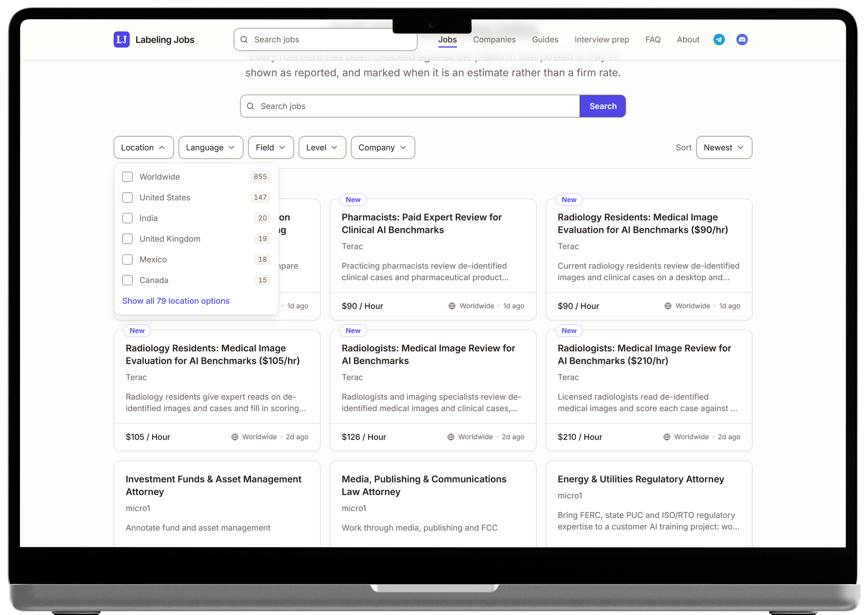
Task: Go to the Jobs nav tab
Action: 447,39
